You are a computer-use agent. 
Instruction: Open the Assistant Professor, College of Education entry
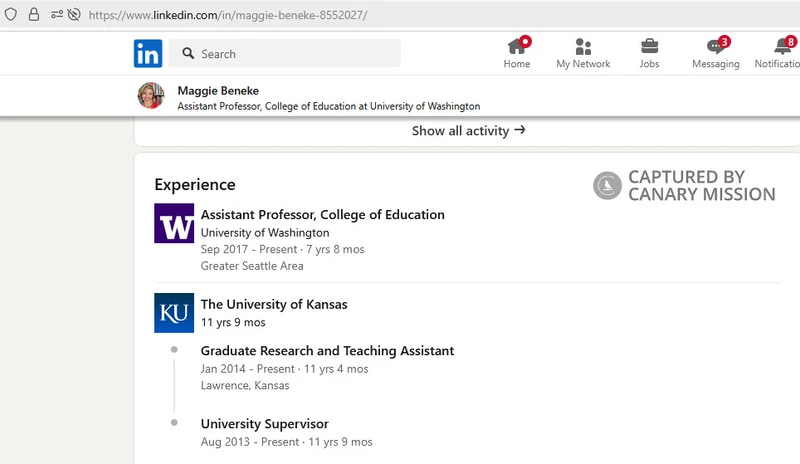[322, 214]
